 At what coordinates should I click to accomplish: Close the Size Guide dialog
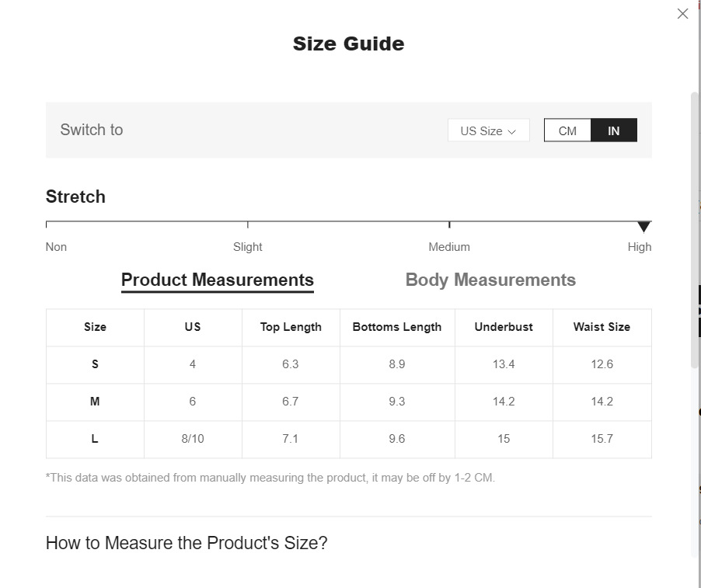(682, 14)
